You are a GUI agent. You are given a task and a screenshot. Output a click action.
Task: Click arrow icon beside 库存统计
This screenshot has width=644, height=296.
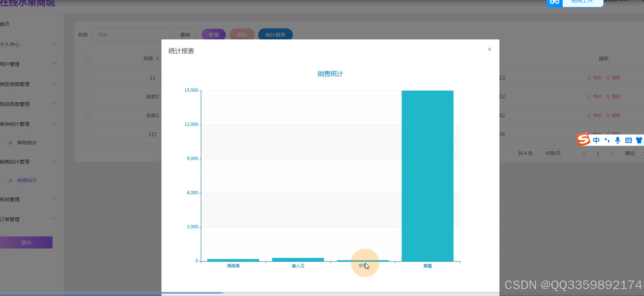(10, 143)
